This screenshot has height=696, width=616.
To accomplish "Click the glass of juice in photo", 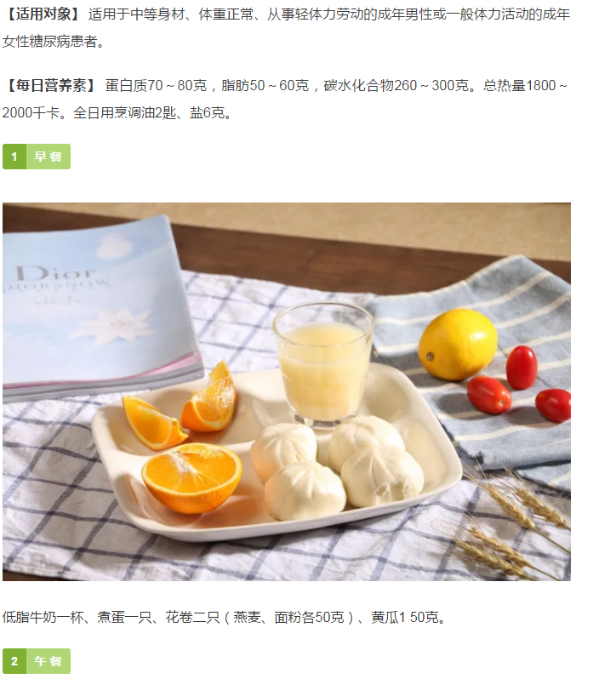I will coord(322,363).
